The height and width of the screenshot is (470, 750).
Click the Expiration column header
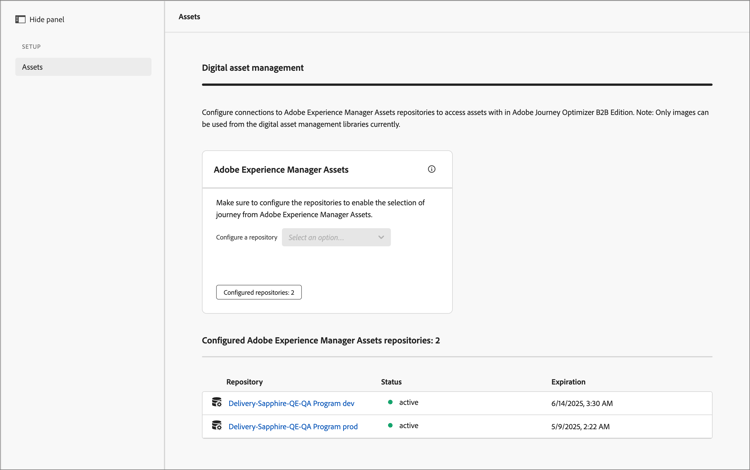point(568,382)
